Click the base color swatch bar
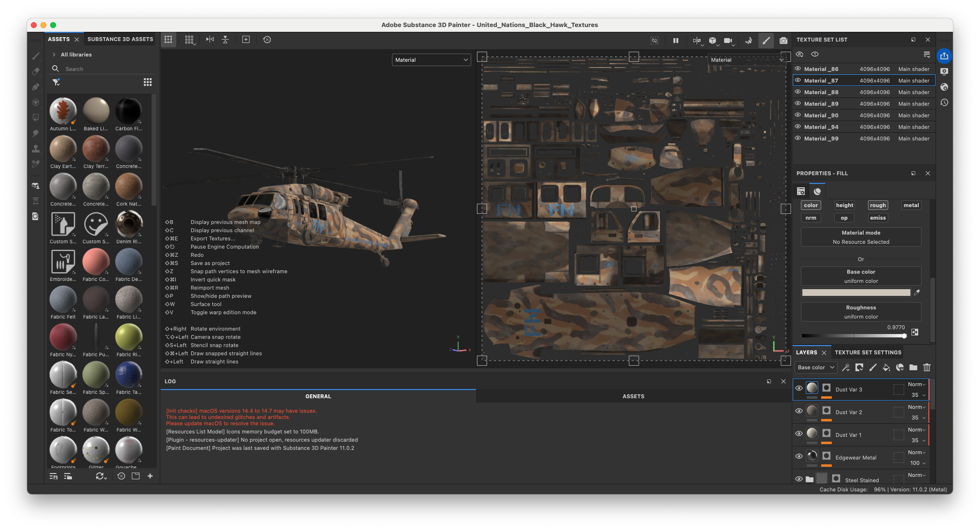The image size is (980, 530). 856,293
